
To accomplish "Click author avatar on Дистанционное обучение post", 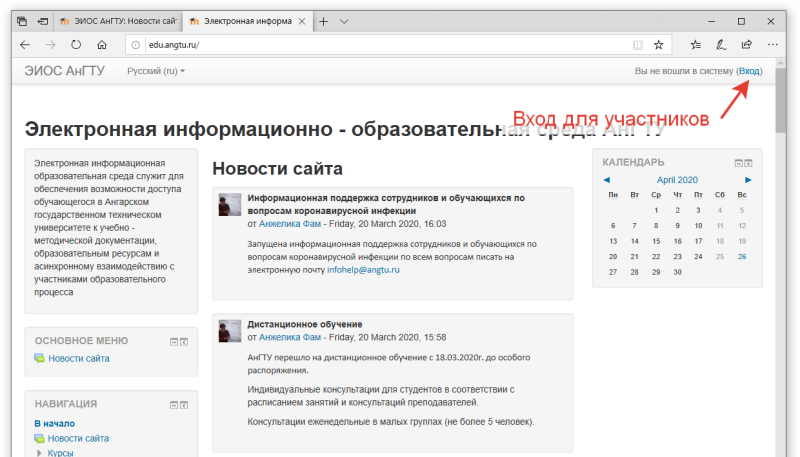I will click(x=230, y=331).
